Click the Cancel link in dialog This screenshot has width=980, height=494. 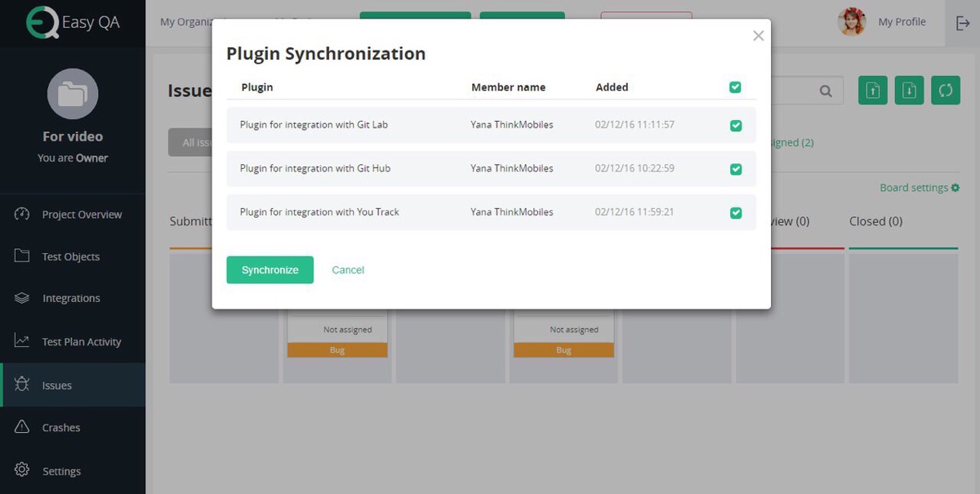point(348,270)
